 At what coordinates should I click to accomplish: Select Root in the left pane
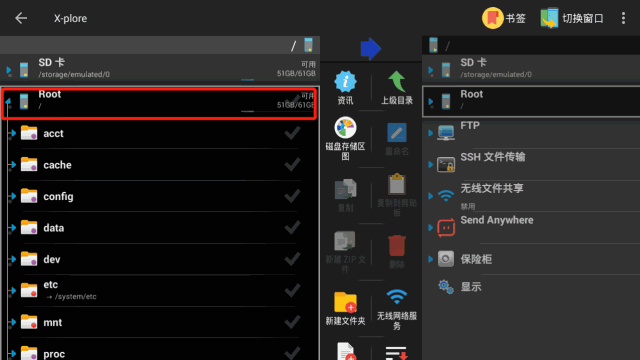(x=160, y=102)
